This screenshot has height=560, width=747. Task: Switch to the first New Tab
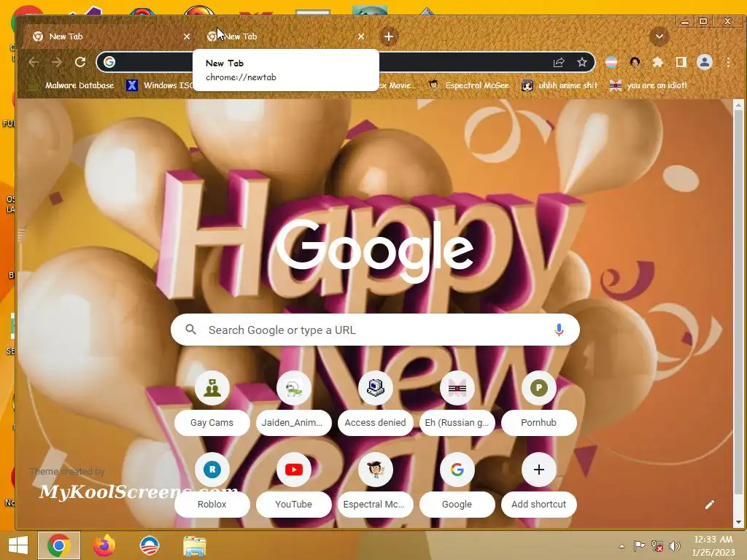tap(111, 36)
